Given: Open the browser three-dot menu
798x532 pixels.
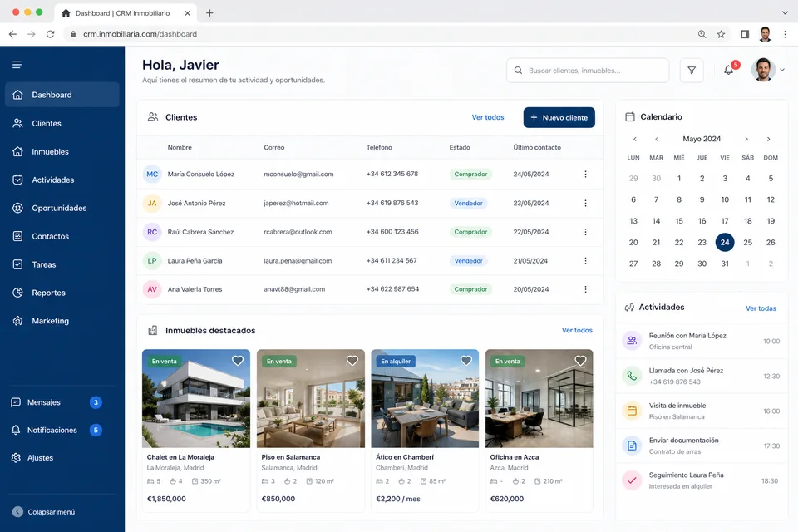Looking at the screenshot, I should (x=786, y=34).
